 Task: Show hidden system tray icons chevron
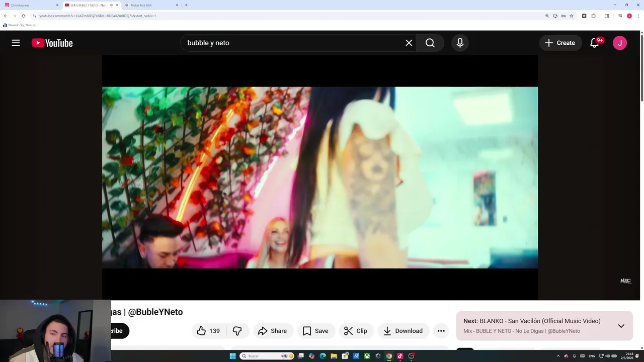point(558,356)
